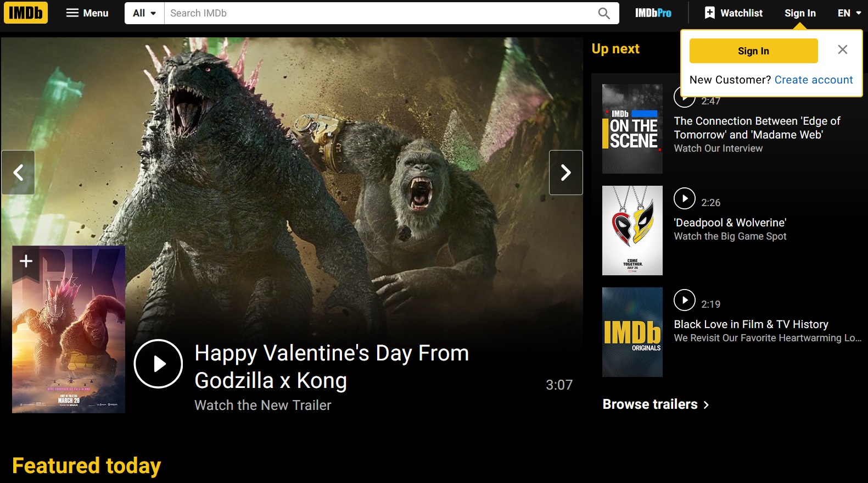Play Black Love in Film & TV History
This screenshot has height=483, width=868.
684,300
